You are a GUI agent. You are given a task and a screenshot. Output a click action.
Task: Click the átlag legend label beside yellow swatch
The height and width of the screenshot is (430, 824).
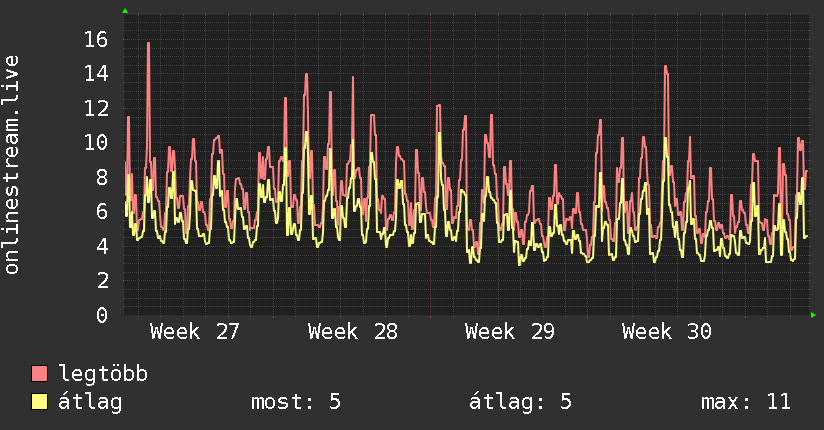[x=90, y=402]
